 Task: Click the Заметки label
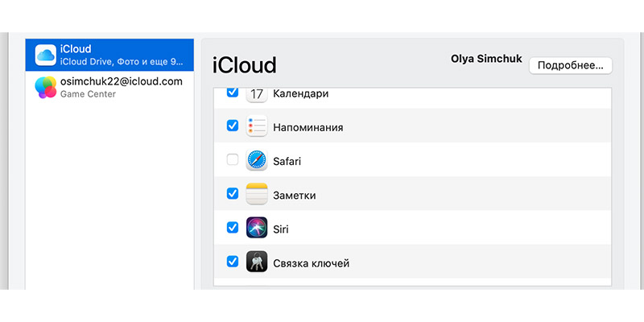pyautogui.click(x=295, y=195)
